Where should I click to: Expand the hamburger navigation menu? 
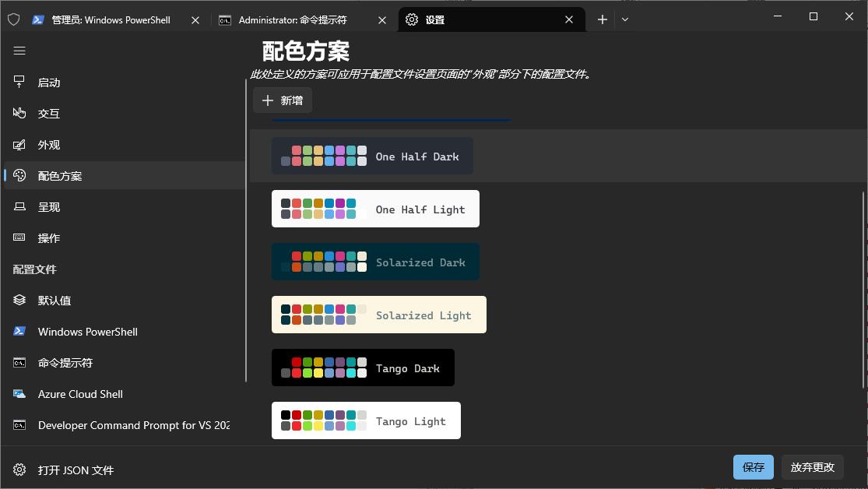pos(19,51)
